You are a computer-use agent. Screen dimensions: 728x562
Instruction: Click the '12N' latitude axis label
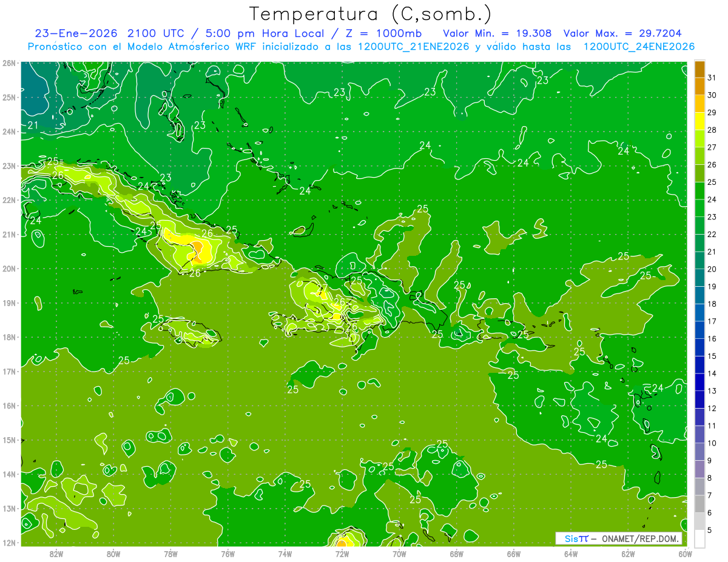click(x=8, y=543)
